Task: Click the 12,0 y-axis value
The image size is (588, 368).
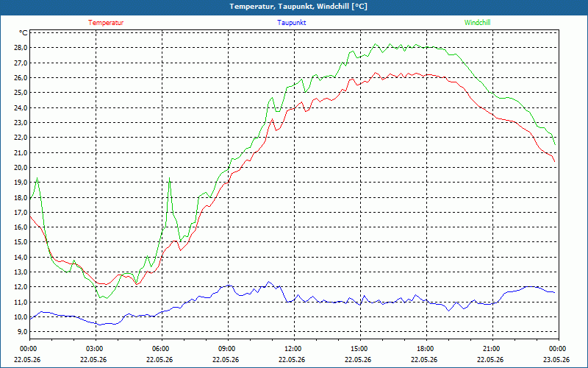Action: [x=21, y=287]
